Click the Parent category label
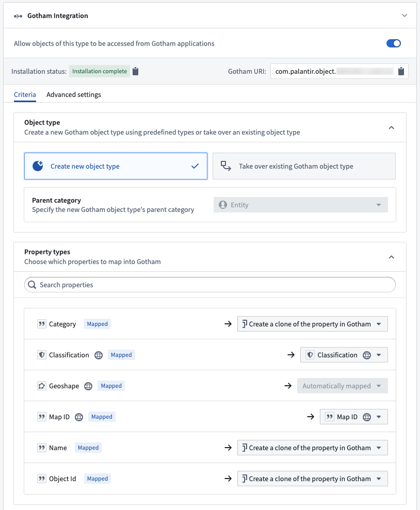Viewport: 420px width, 510px height. coord(56,201)
